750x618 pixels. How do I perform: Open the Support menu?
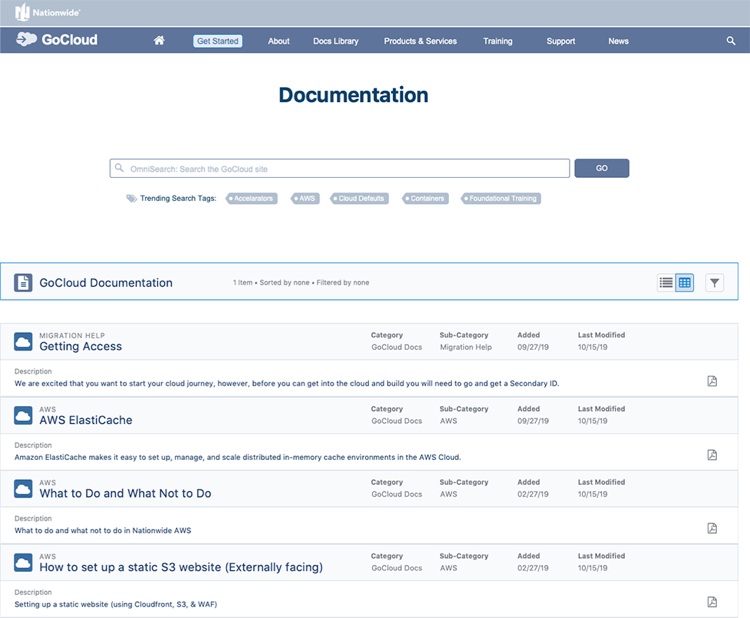point(561,41)
